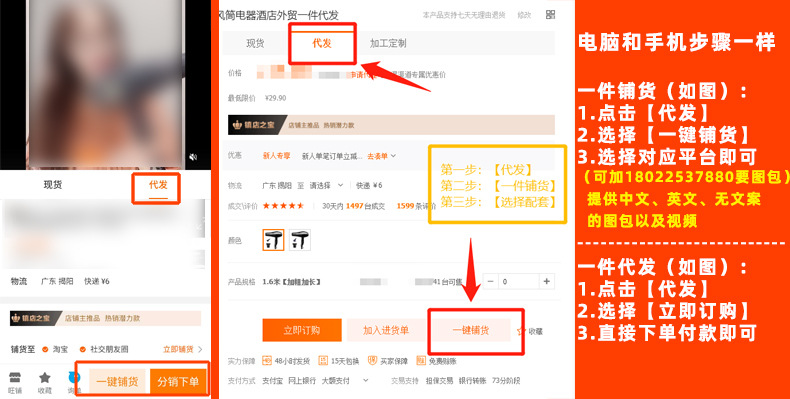This screenshot has height=399, width=790.
Task: Click 最低限价 ¥29.90 value
Action: point(276,98)
